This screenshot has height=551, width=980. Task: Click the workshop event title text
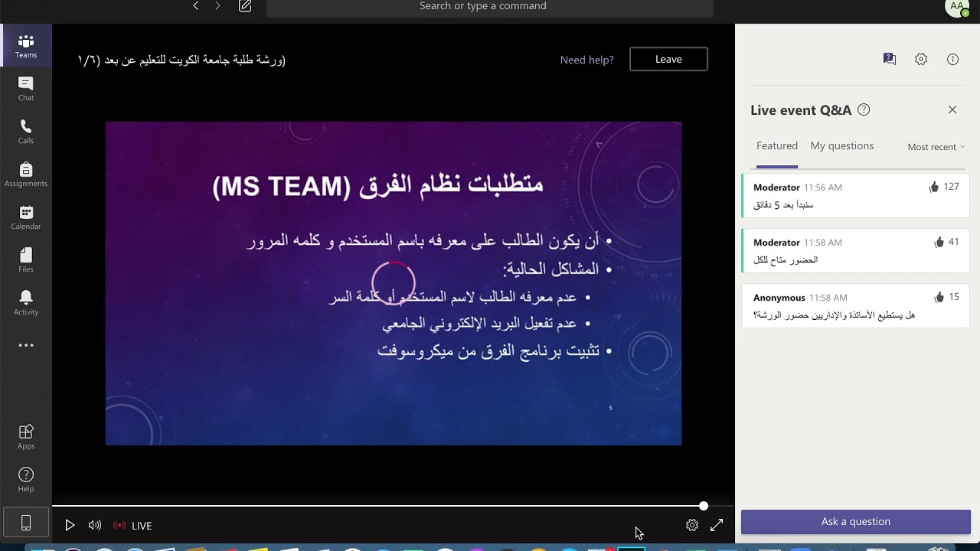181,60
